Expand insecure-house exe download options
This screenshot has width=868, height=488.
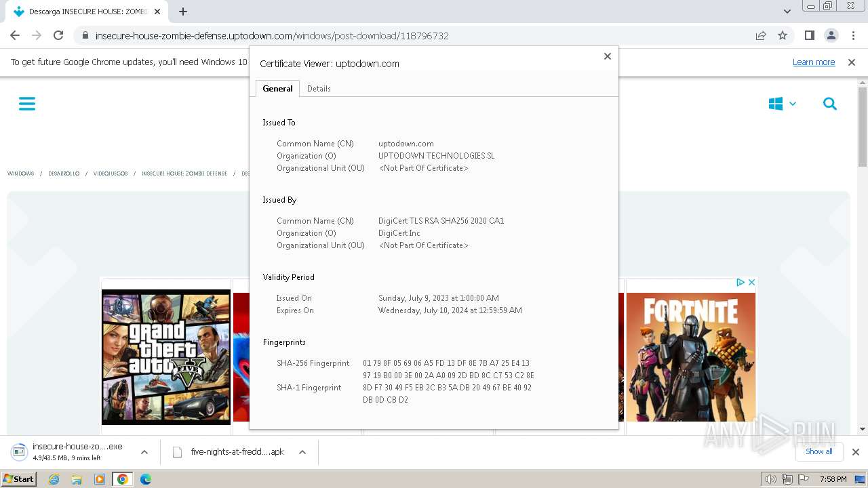(144, 452)
